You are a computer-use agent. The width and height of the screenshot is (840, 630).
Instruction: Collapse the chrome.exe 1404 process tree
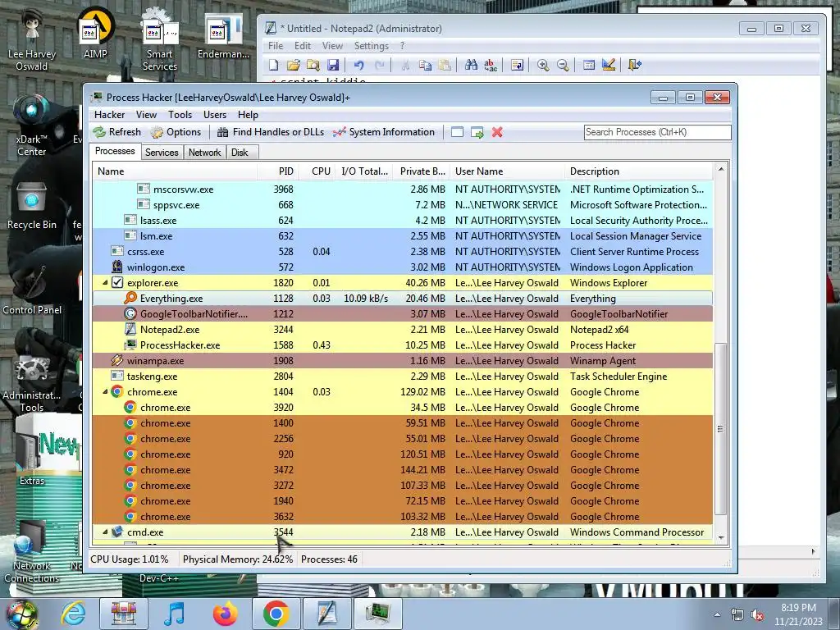(105, 392)
